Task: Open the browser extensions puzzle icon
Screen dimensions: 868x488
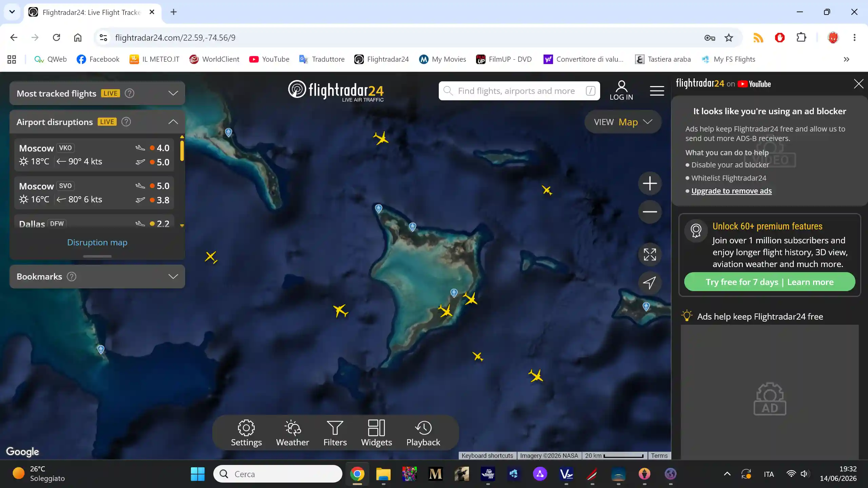Action: point(801,38)
